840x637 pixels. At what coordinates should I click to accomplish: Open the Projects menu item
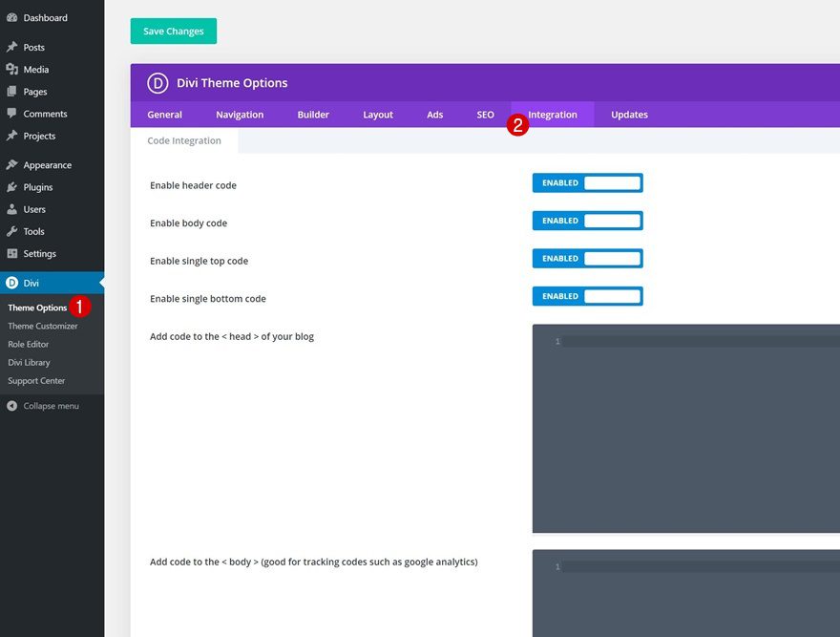click(52, 136)
